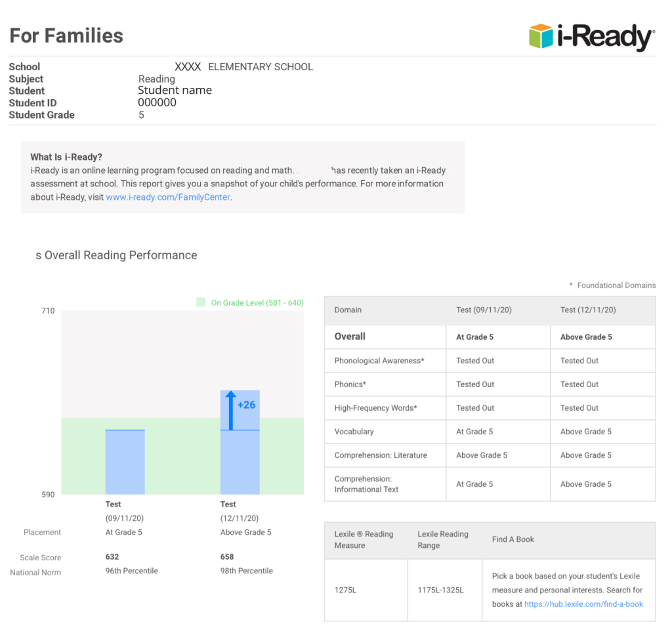Open the hub.lexile.com/find-a-book link
672x637 pixels.
click(x=583, y=604)
